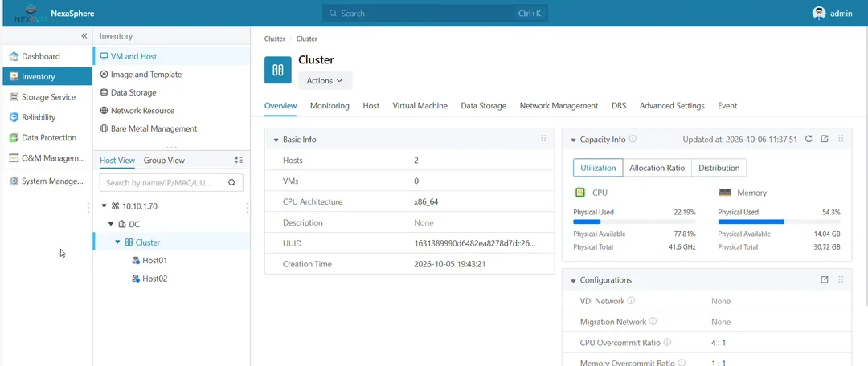
Task: Click the Dashboard home icon
Action: tap(14, 56)
